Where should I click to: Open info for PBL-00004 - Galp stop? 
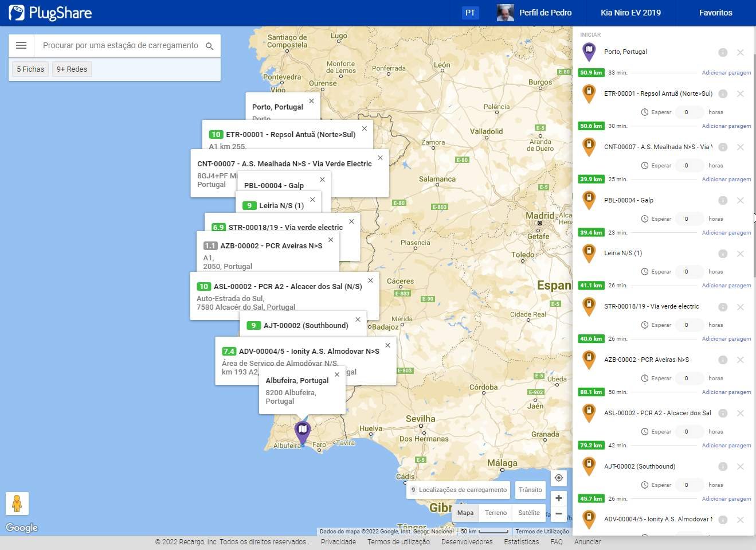723,200
